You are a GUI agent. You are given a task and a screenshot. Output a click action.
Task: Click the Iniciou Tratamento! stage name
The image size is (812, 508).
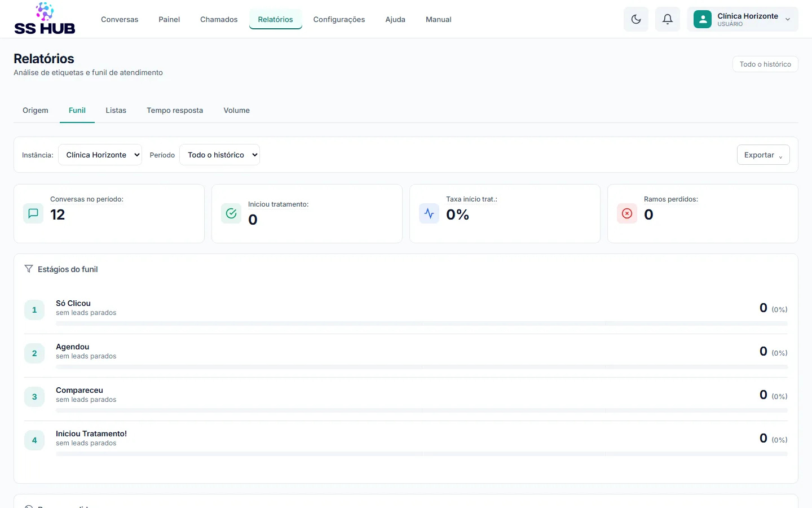click(91, 433)
